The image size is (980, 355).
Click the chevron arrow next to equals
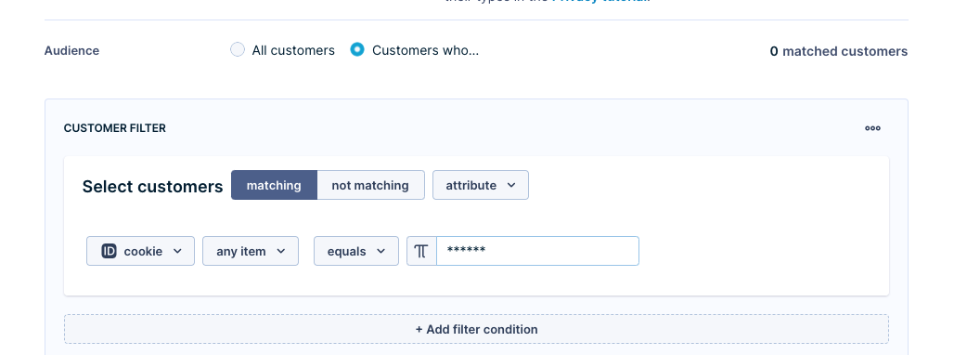[381, 251]
